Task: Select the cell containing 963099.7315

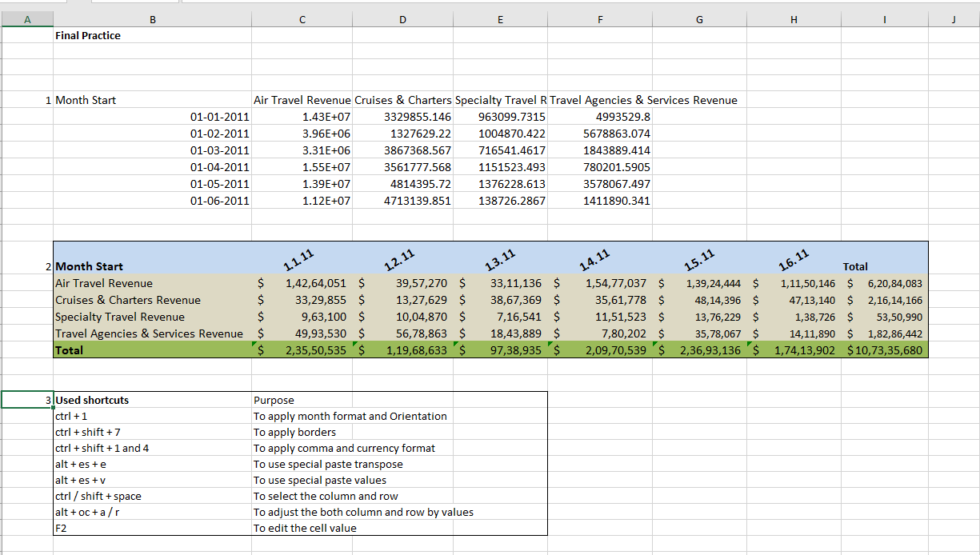Action: tap(501, 117)
